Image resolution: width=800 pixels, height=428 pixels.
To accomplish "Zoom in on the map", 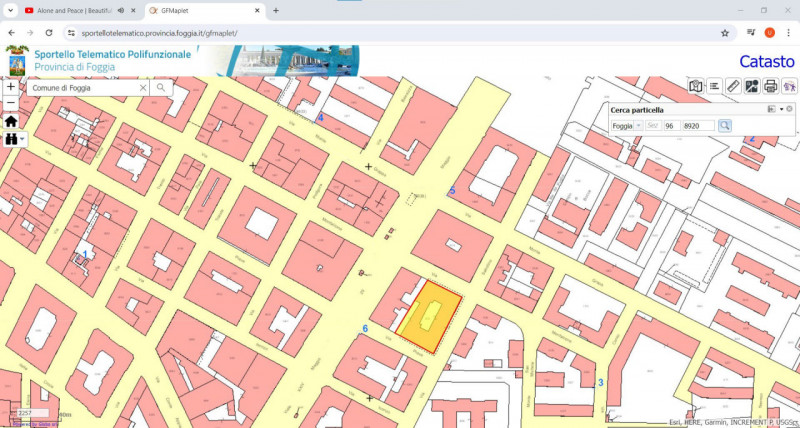I will coord(11,87).
